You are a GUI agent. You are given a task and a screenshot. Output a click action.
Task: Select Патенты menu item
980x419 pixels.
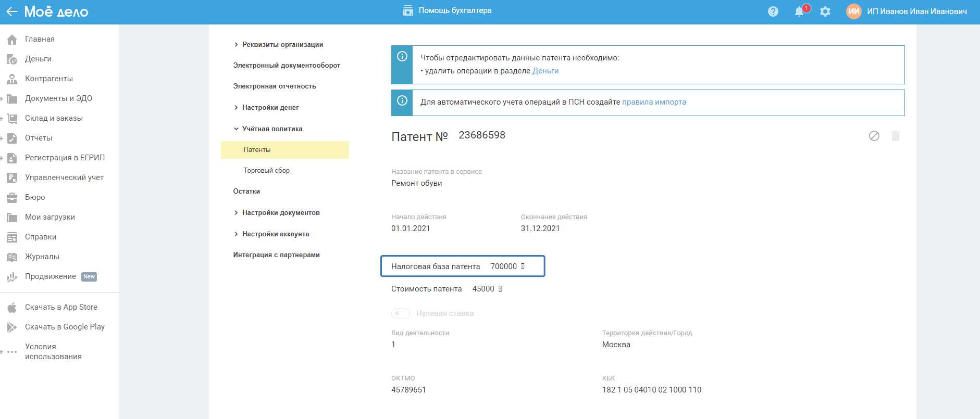(285, 150)
